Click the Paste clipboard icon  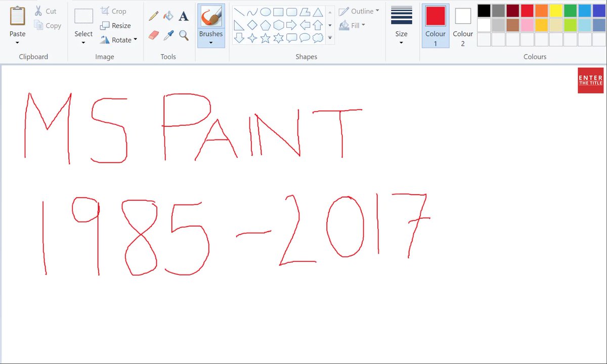17,16
